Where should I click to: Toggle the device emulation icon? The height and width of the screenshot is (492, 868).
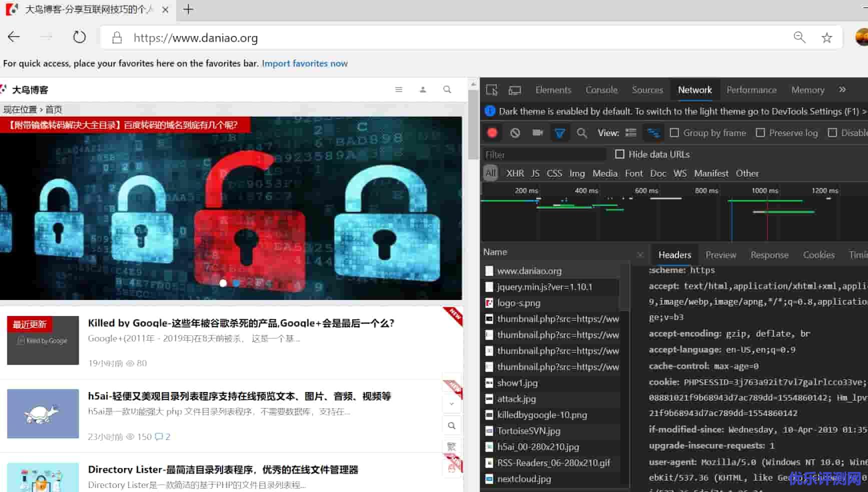(515, 89)
